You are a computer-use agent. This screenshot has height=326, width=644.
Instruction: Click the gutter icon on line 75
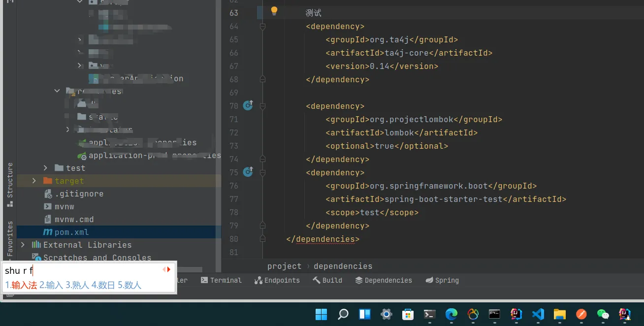click(248, 172)
